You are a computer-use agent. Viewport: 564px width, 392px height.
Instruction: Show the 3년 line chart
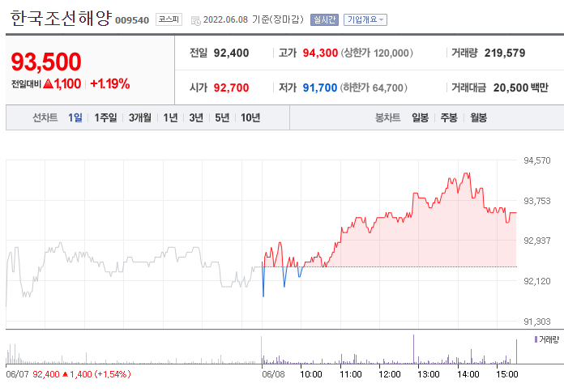[x=196, y=117]
